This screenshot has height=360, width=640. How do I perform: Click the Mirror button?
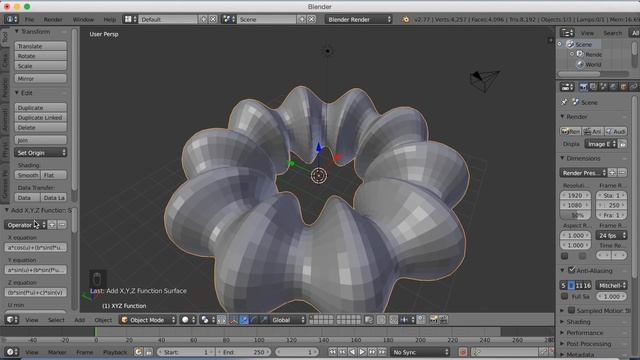[40, 78]
